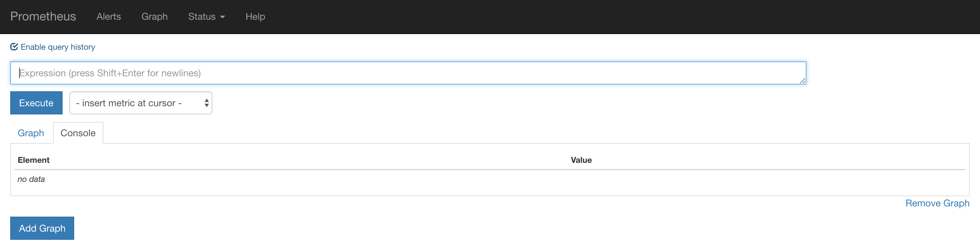This screenshot has height=250, width=980.
Task: Toggle the query history checkbox icon
Action: 14,47
